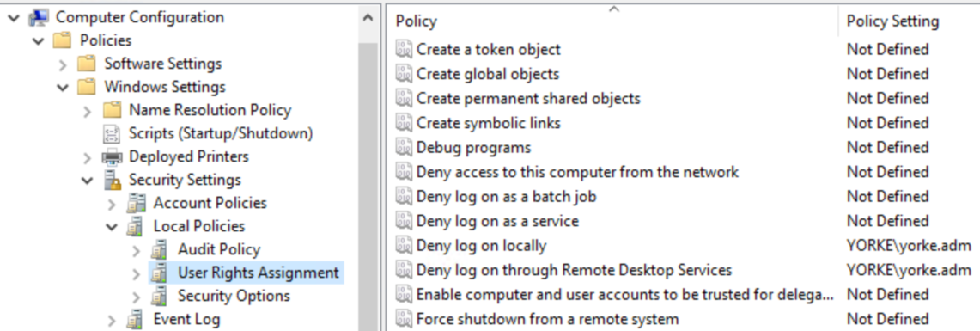This screenshot has width=980, height=331.
Task: Click icon beside Create a token object
Action: pyautogui.click(x=405, y=49)
